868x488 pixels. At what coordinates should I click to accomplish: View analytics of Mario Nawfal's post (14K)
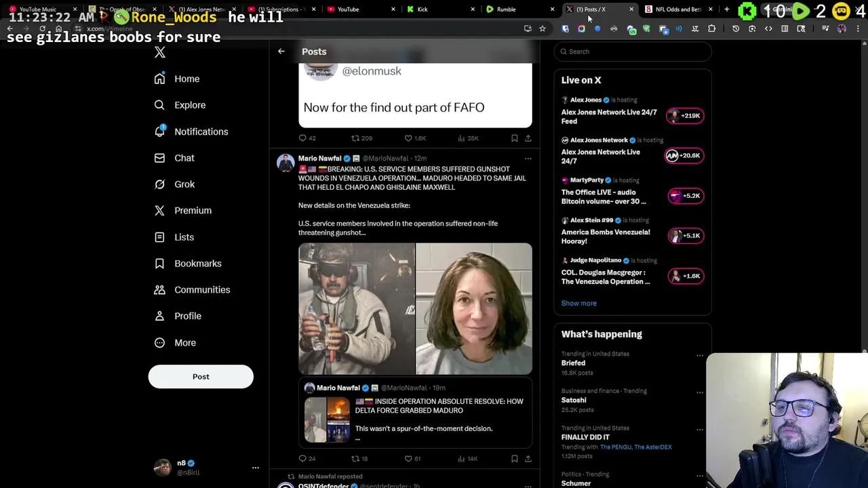pyautogui.click(x=468, y=459)
